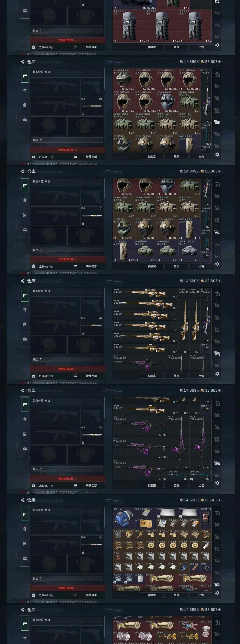This screenshot has height=644, width=240.
Task: Click 出售 below the 电动马达 materials grid
Action: click(201, 595)
